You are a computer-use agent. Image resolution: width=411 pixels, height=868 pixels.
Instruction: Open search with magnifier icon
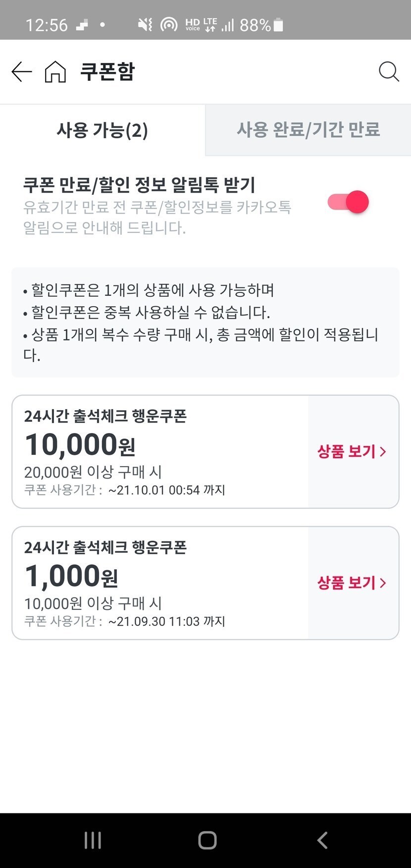389,72
